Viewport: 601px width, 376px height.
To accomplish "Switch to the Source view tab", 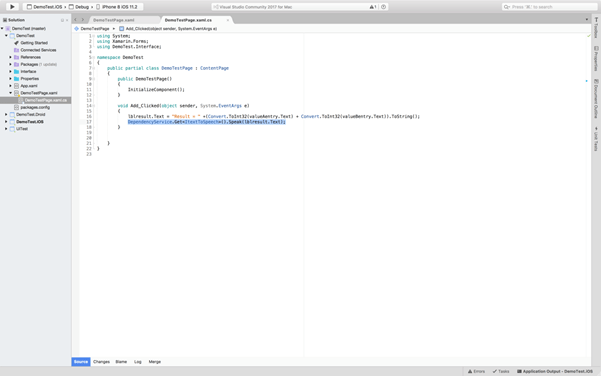I will click(x=81, y=362).
